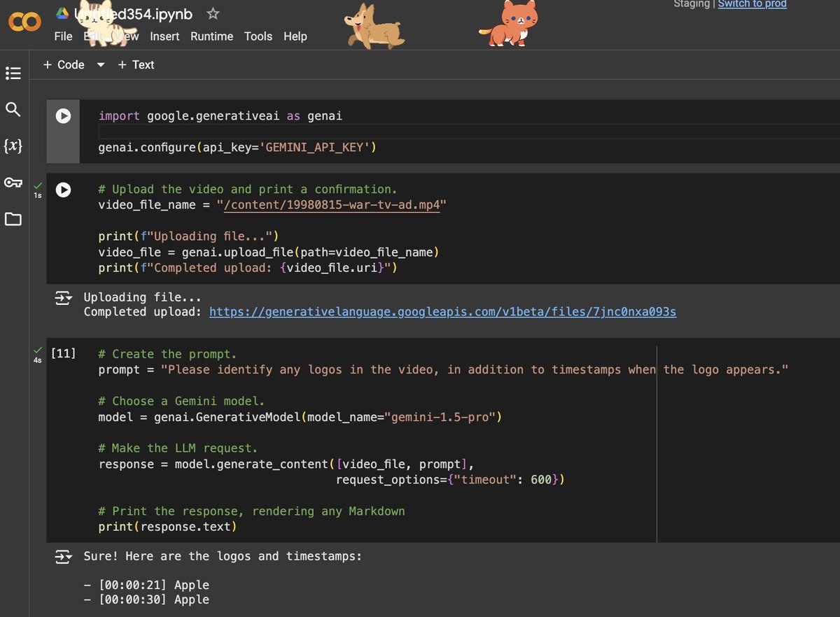Open the File menu
This screenshot has height=617, width=840.
pyautogui.click(x=63, y=36)
